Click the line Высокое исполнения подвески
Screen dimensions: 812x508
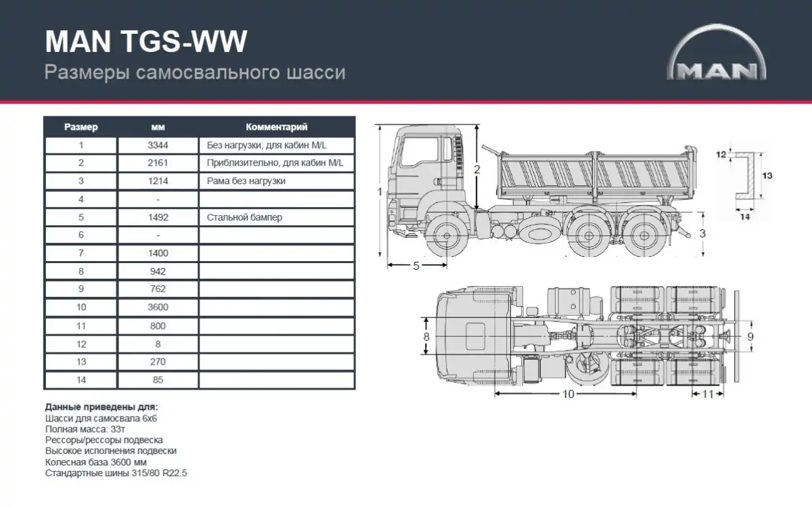click(x=111, y=451)
